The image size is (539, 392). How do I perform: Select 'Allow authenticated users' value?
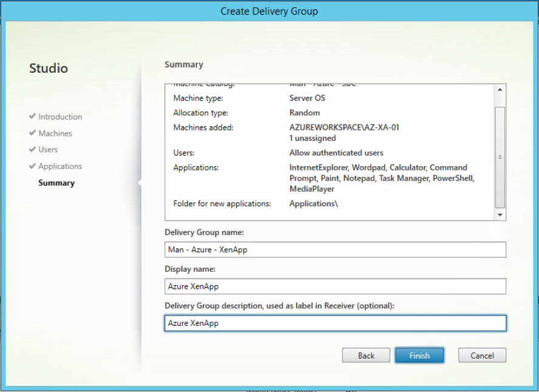336,153
